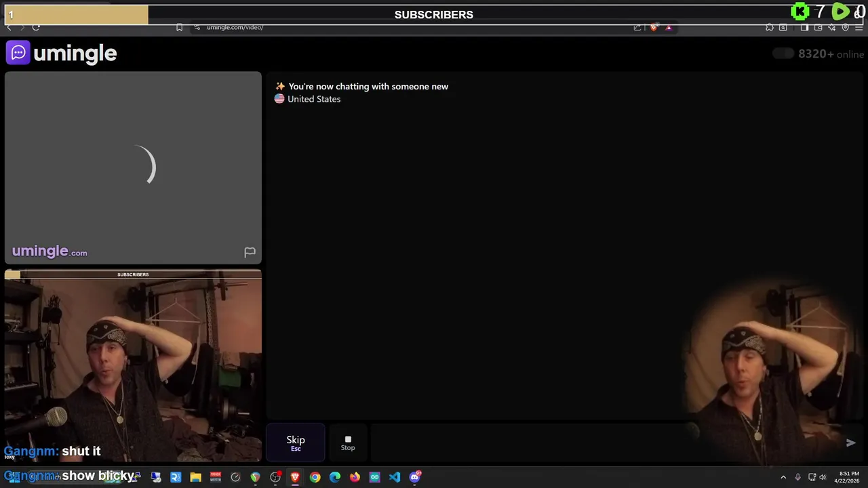This screenshot has width=868, height=488.
Task: Open the browser extensions puzzle icon
Action: (x=769, y=27)
